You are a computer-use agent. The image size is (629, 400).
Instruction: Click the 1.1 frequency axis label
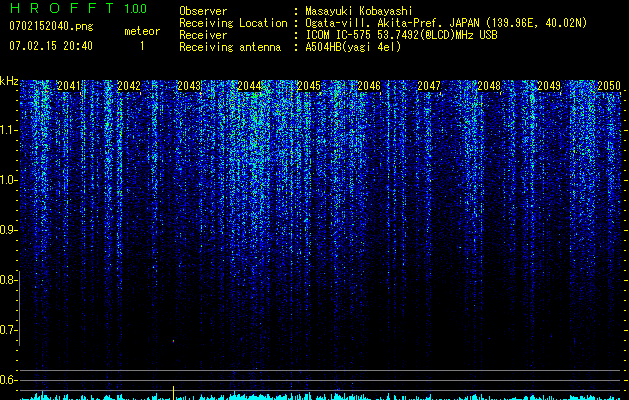click(8, 130)
